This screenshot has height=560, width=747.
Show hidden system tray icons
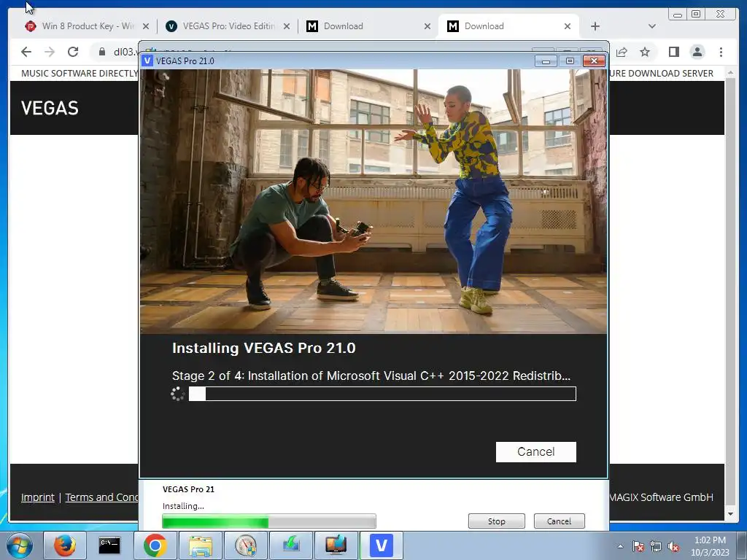point(620,546)
